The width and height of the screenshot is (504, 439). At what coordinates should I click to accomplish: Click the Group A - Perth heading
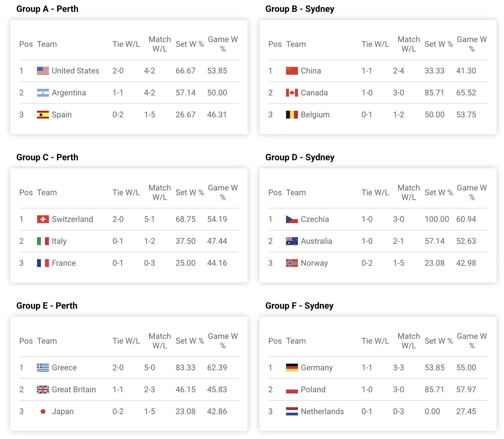pos(47,9)
